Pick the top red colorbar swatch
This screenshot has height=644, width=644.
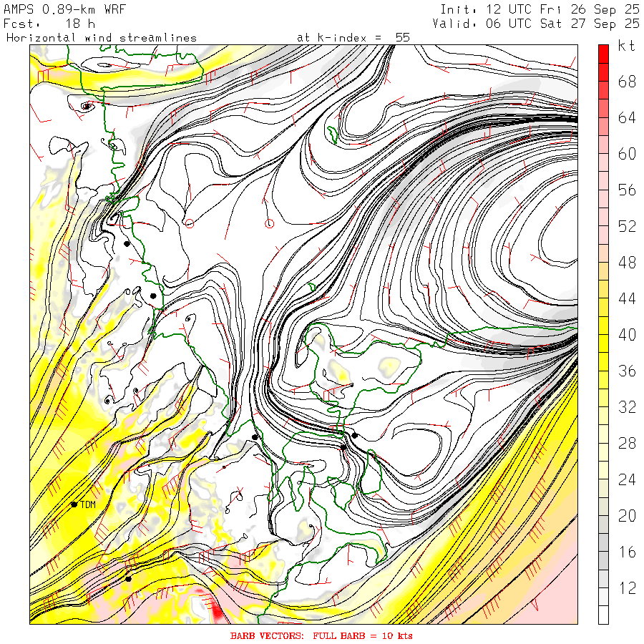(603, 53)
